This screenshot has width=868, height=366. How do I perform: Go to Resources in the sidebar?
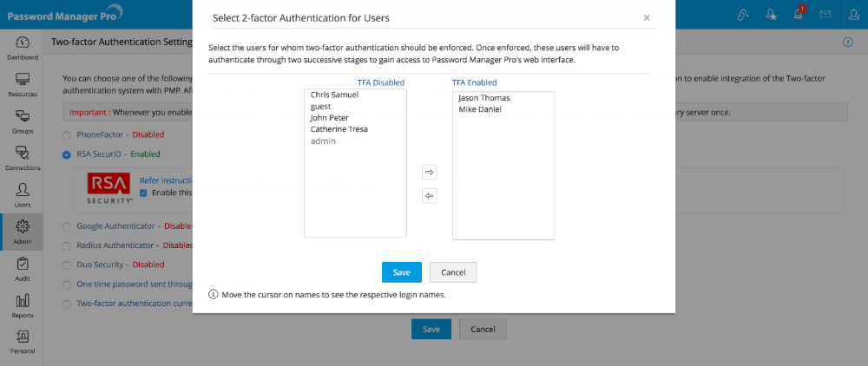coord(23,83)
